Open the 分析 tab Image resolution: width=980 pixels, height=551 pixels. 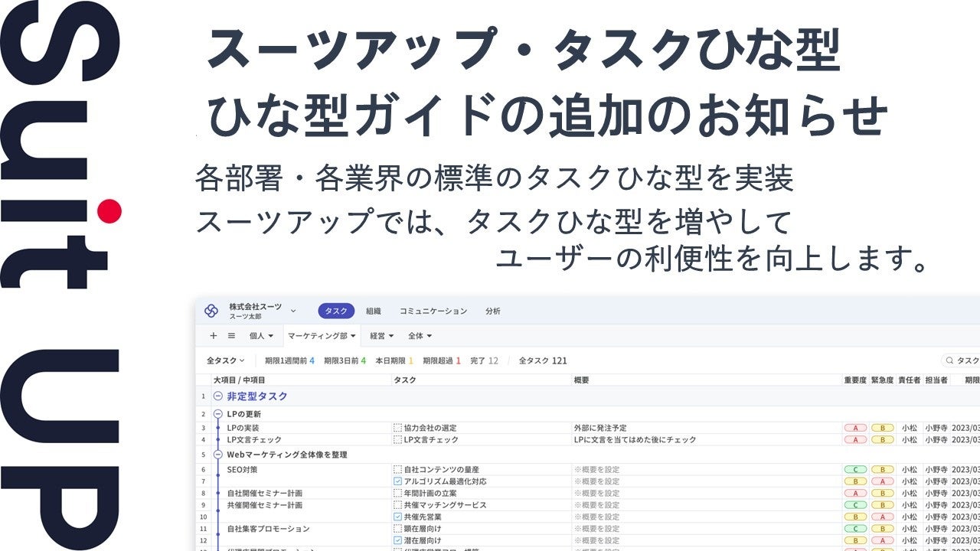point(493,311)
